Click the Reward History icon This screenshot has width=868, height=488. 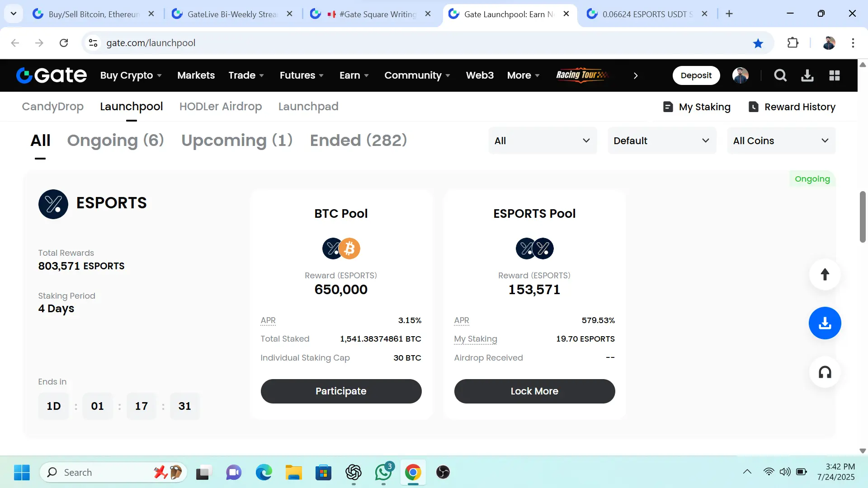click(x=754, y=107)
